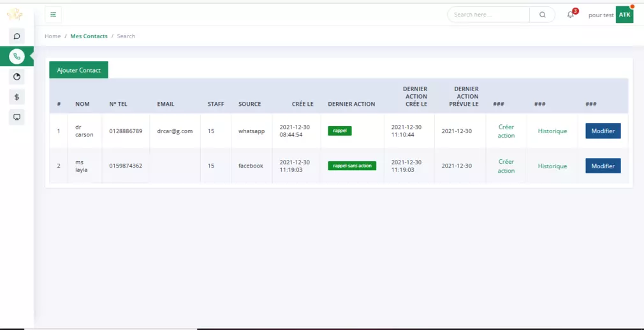Click Modifier for dr carson
644x330 pixels.
603,131
